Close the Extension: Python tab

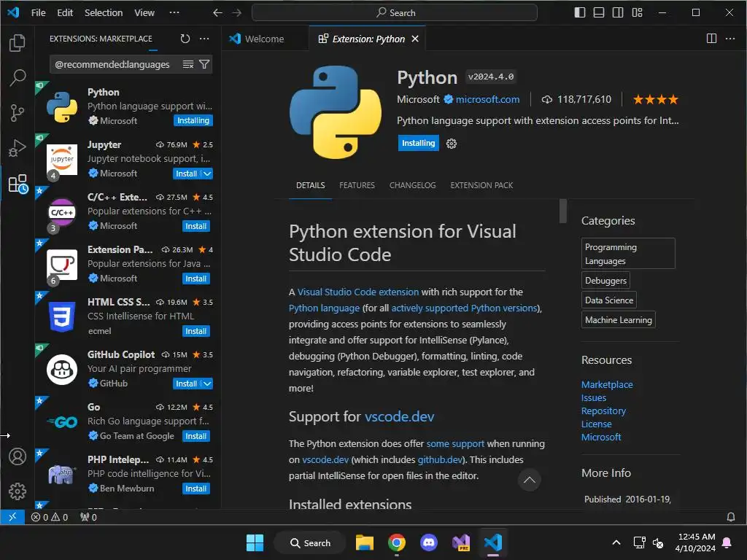tap(415, 39)
